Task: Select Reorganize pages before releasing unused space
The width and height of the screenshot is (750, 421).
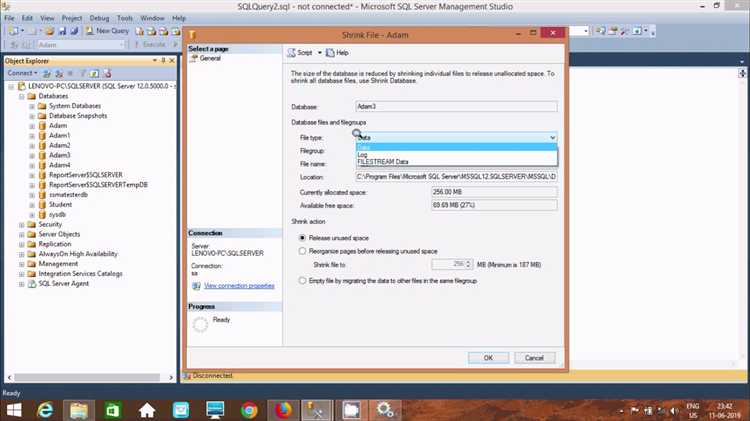Action: (302, 251)
